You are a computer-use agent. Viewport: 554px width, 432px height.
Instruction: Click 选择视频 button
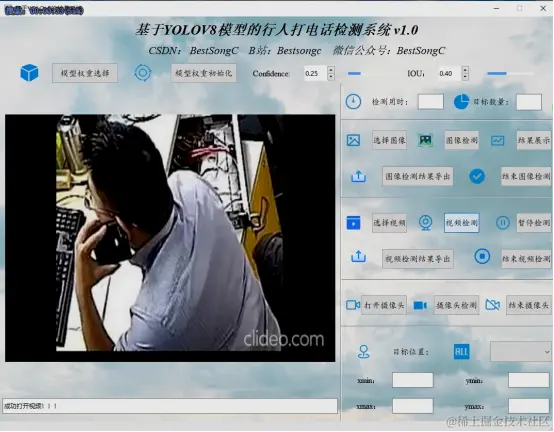tap(389, 223)
